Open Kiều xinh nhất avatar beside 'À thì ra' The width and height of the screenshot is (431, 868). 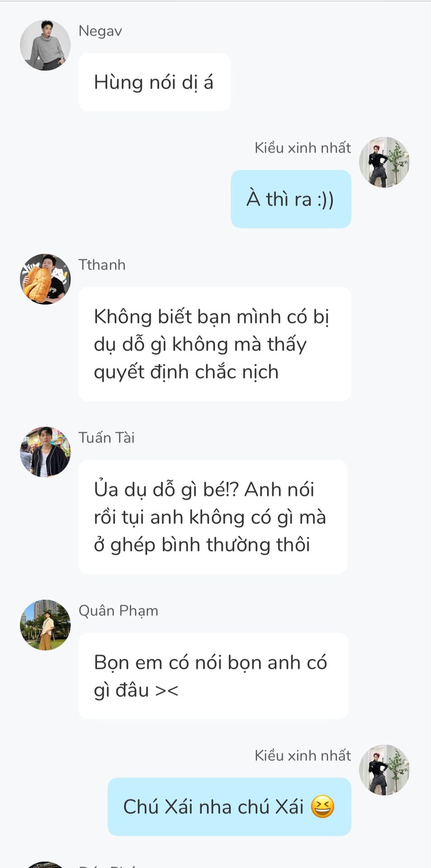384,162
